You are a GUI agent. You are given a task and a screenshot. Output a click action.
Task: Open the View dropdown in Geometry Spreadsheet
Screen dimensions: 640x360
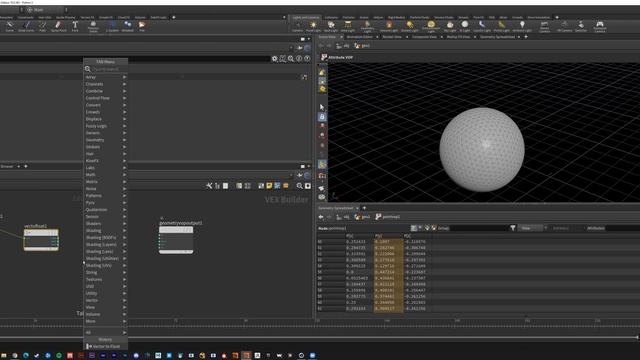(530, 228)
